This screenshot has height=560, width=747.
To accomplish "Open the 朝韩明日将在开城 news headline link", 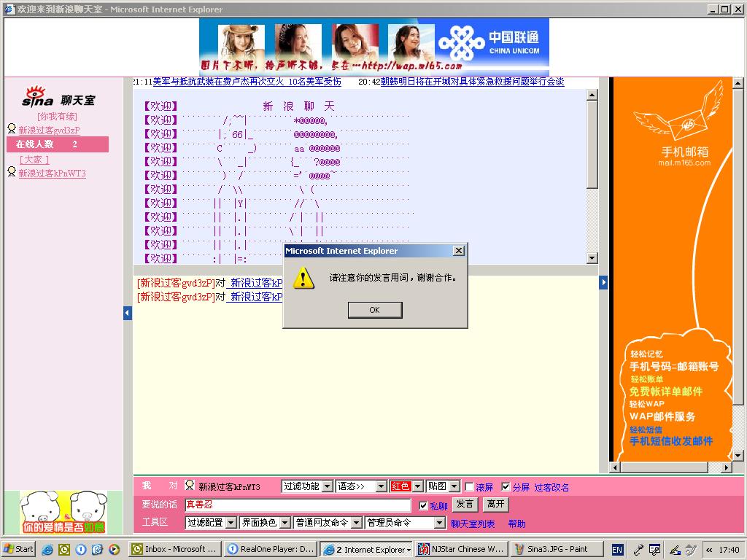I will (x=472, y=82).
